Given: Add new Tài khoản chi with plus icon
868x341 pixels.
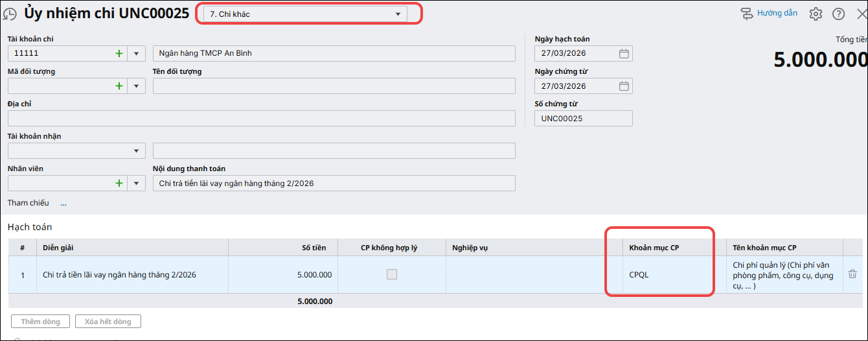Looking at the screenshot, I should click(119, 53).
